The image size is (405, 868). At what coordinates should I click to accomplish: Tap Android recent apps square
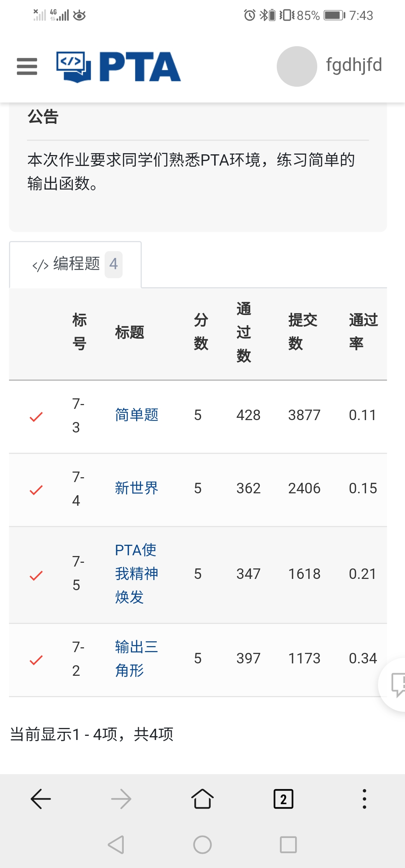pos(288,845)
